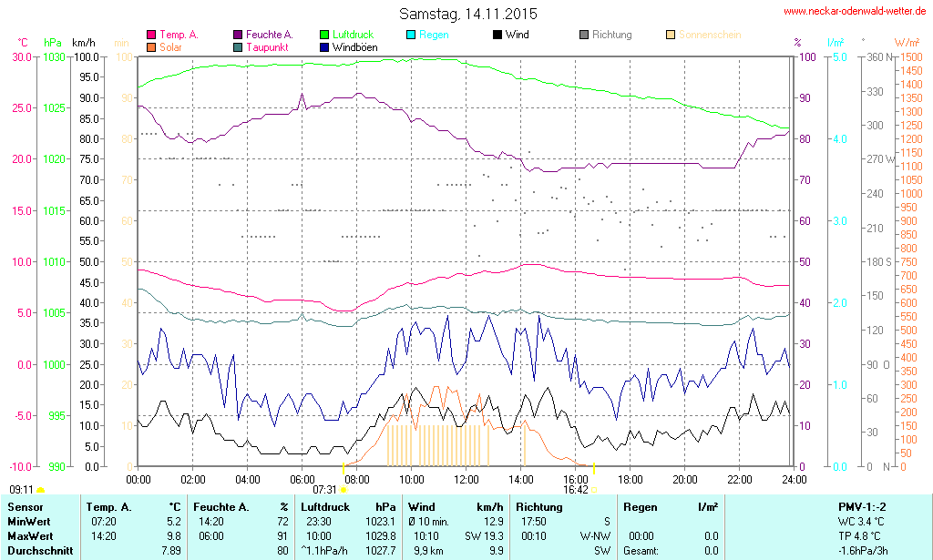The height and width of the screenshot is (560, 933).
Task: Open the www.neckar-odenwald-wetter.de link
Action: click(855, 11)
